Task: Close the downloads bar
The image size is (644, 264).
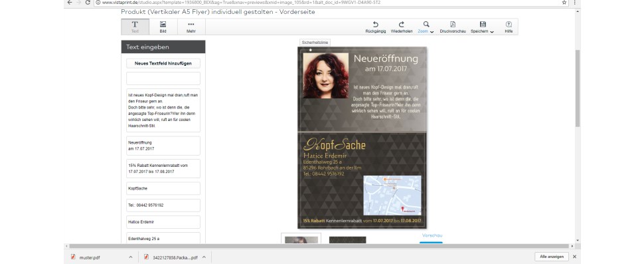Action: point(574,257)
